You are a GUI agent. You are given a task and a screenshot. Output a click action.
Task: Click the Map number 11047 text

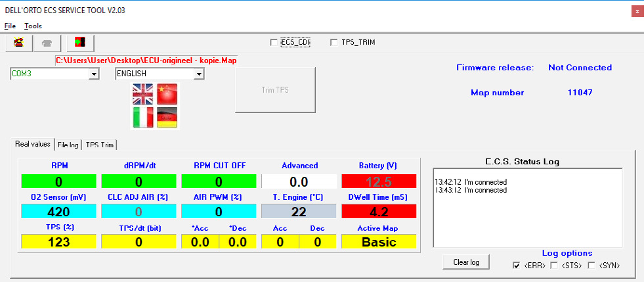point(580,93)
